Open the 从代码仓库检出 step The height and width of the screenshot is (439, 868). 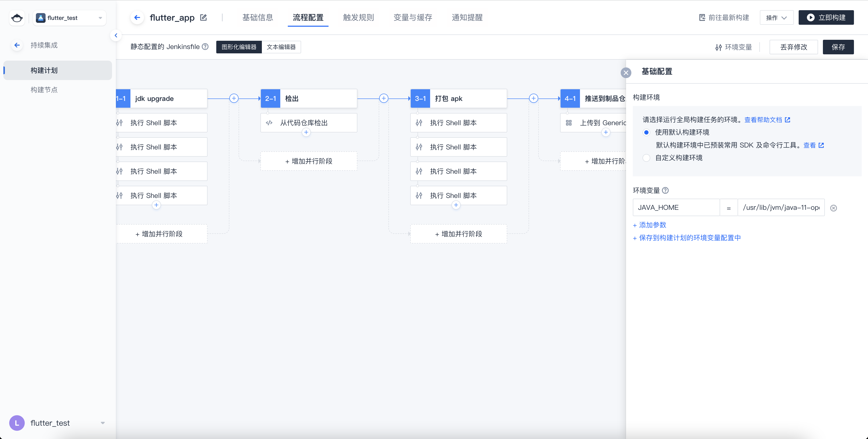[x=309, y=123]
